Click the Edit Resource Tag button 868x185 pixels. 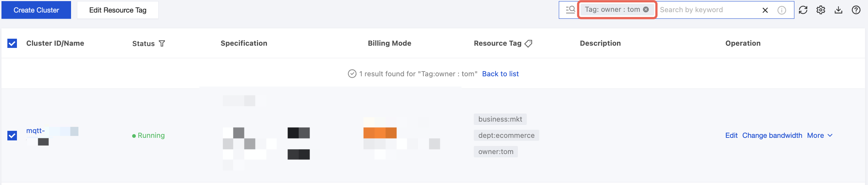tap(118, 10)
